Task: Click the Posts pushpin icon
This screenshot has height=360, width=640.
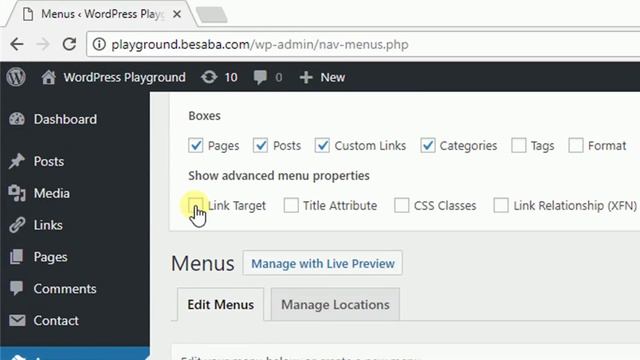Action: (17, 161)
